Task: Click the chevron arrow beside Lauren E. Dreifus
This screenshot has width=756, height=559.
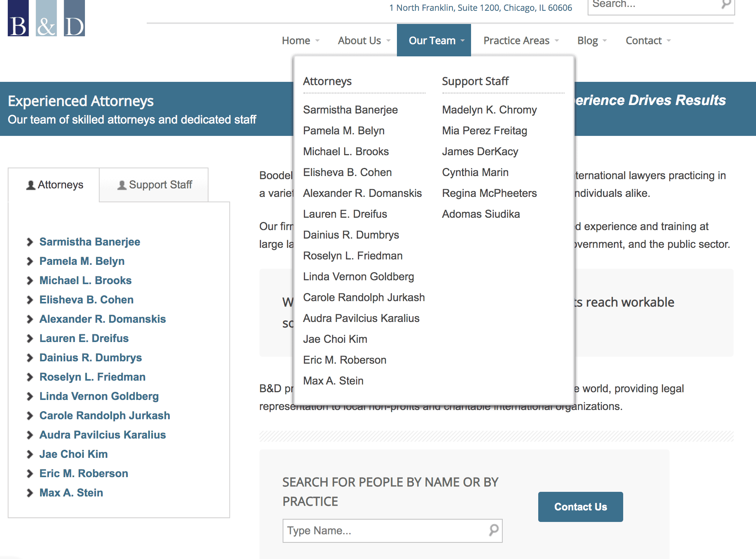Action: click(x=30, y=339)
